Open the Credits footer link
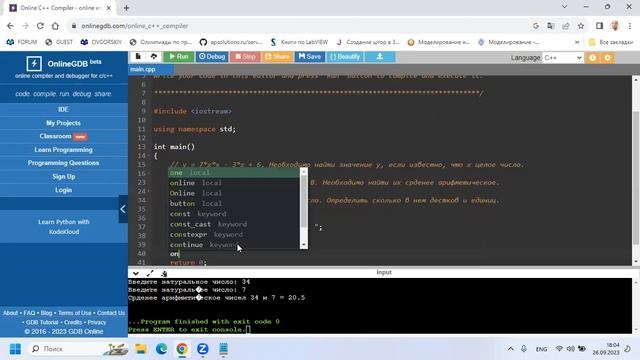The height and width of the screenshot is (360, 640). coord(73,322)
